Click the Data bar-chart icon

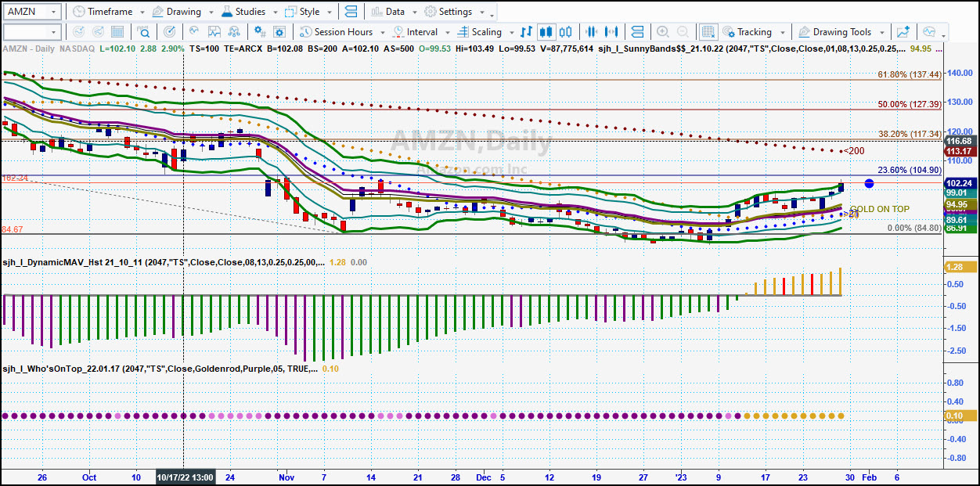tap(377, 12)
